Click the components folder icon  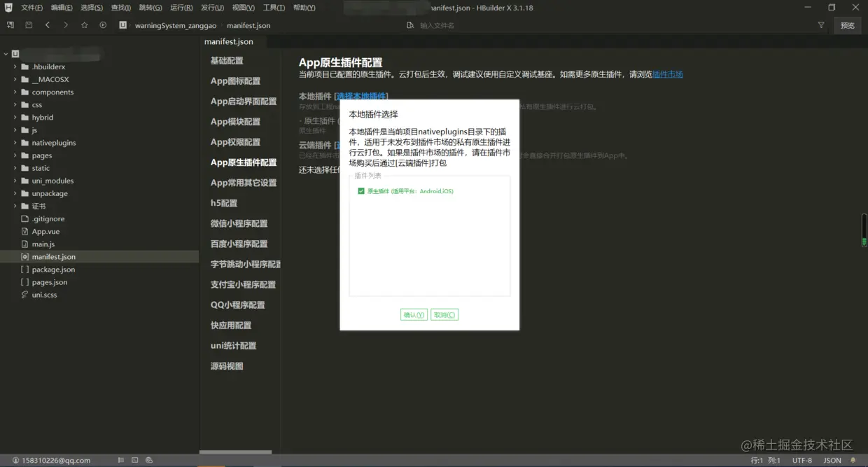(25, 92)
